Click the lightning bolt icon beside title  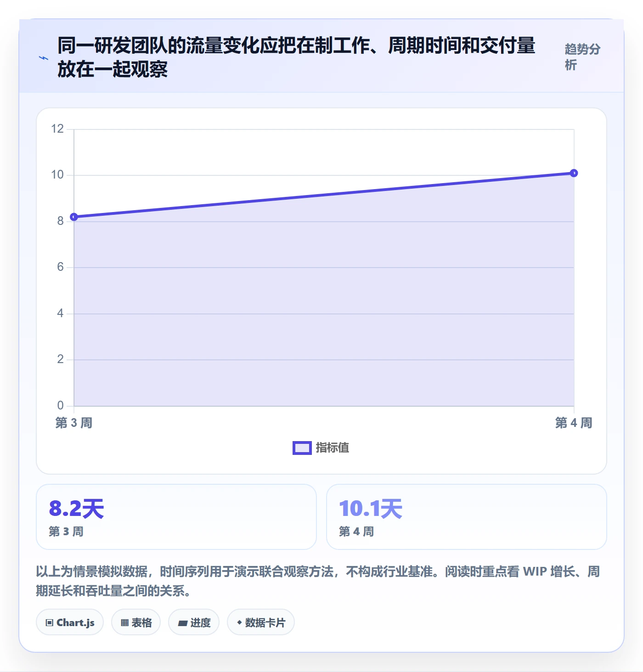pos(43,58)
